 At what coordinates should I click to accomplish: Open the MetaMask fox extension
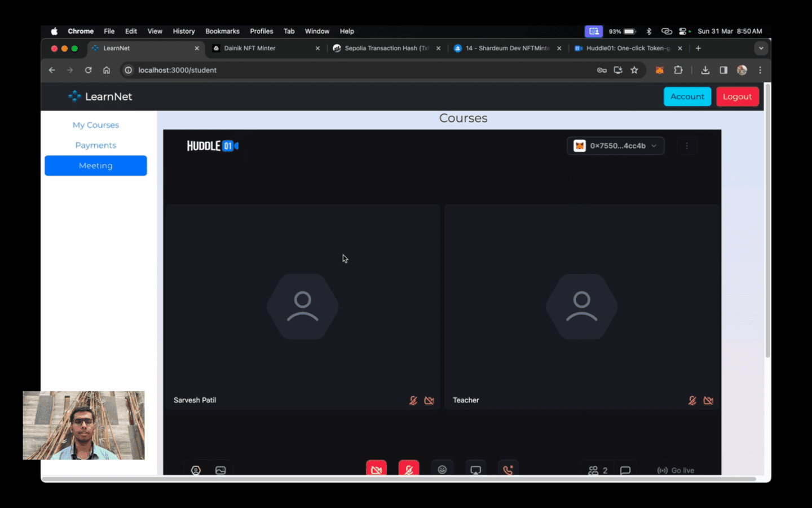tap(659, 70)
